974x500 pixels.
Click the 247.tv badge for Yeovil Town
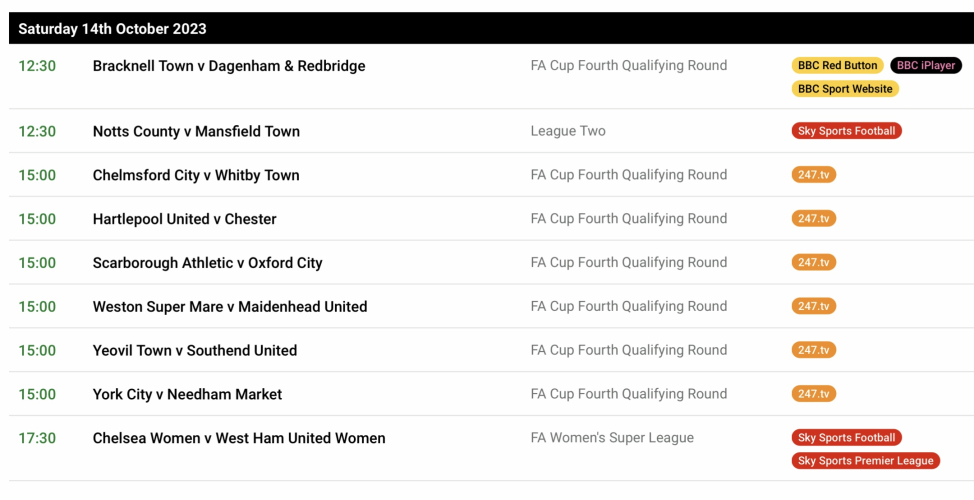[813, 351]
